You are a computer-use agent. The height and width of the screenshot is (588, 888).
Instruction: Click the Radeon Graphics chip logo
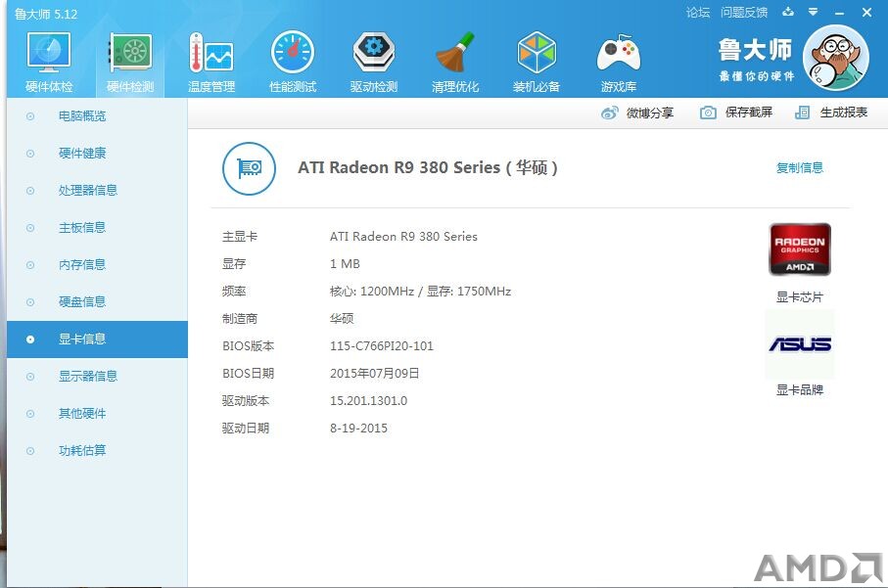(x=800, y=249)
